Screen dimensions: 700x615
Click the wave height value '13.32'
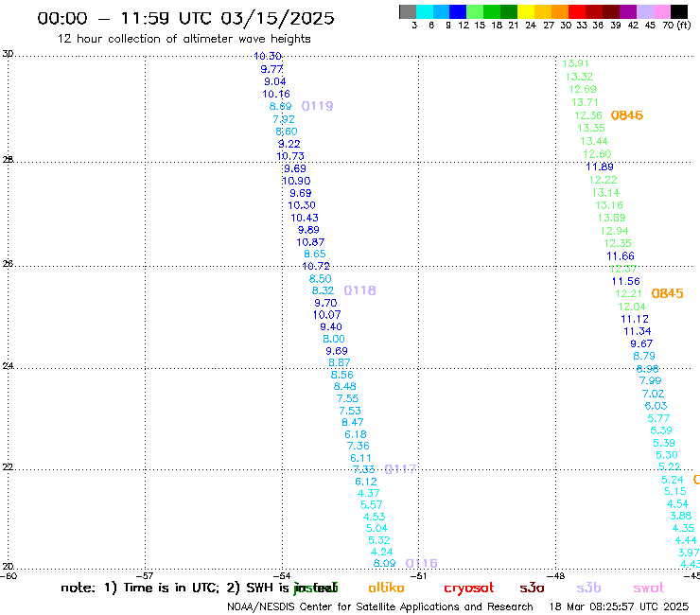[x=579, y=77]
